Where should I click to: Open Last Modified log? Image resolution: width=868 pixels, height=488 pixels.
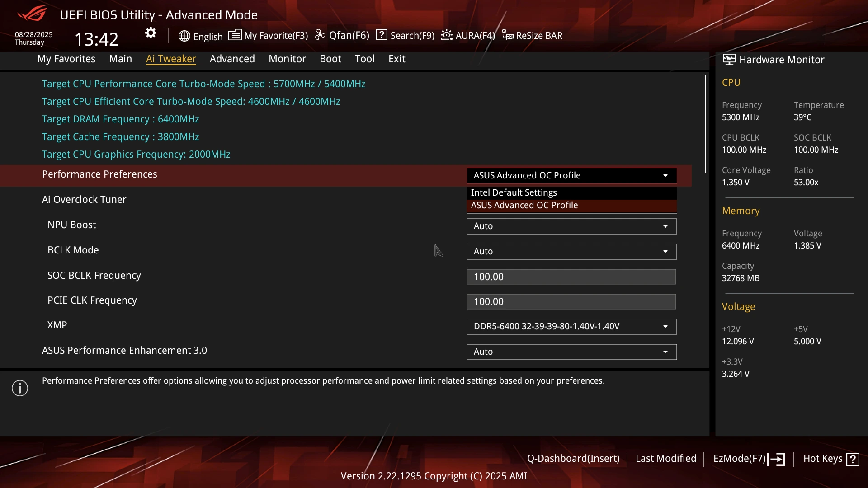[x=665, y=459]
